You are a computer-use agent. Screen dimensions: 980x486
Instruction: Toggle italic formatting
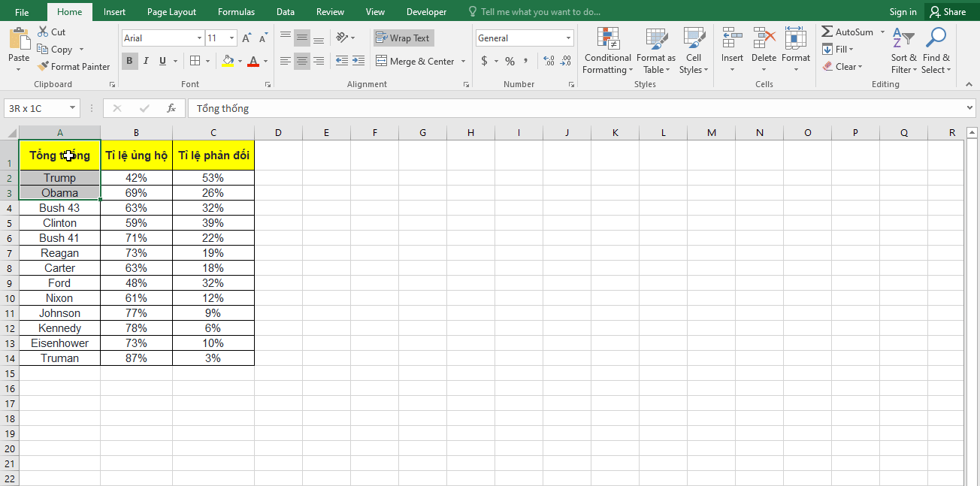145,61
